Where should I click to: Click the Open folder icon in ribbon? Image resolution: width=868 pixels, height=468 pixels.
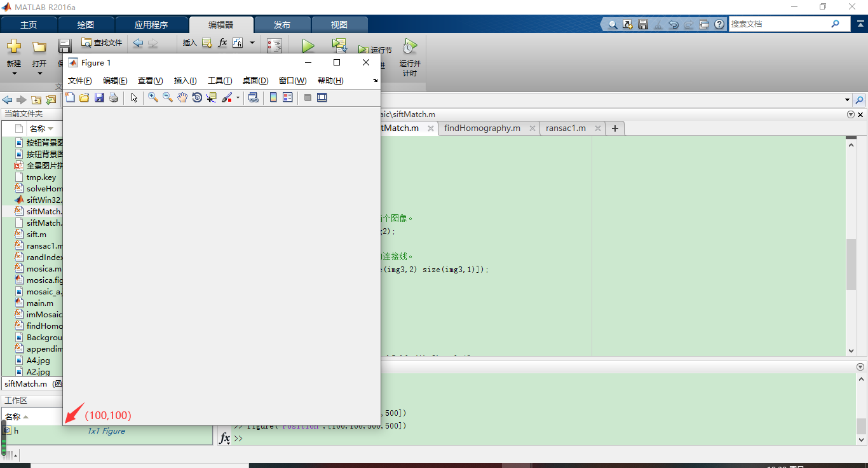tap(39, 46)
